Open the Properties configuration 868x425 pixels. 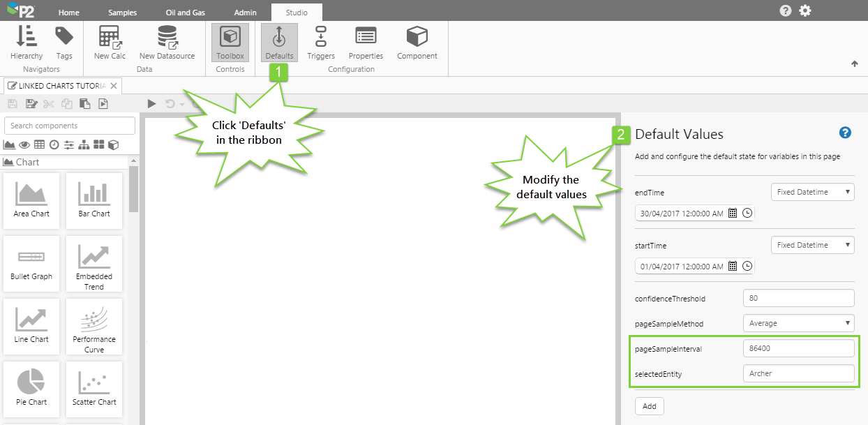[x=366, y=42]
